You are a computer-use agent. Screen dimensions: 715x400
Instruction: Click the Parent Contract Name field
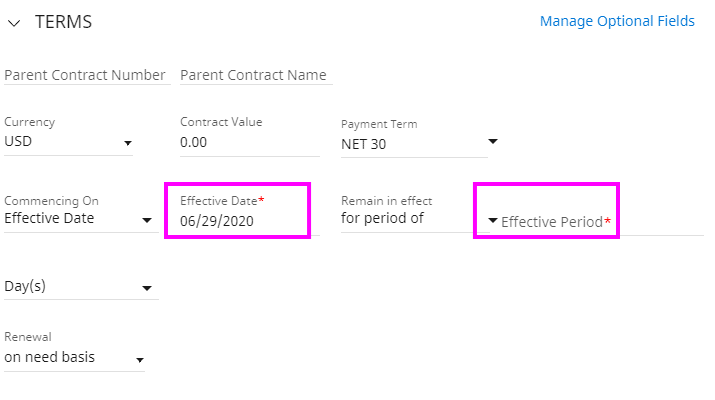(256, 75)
